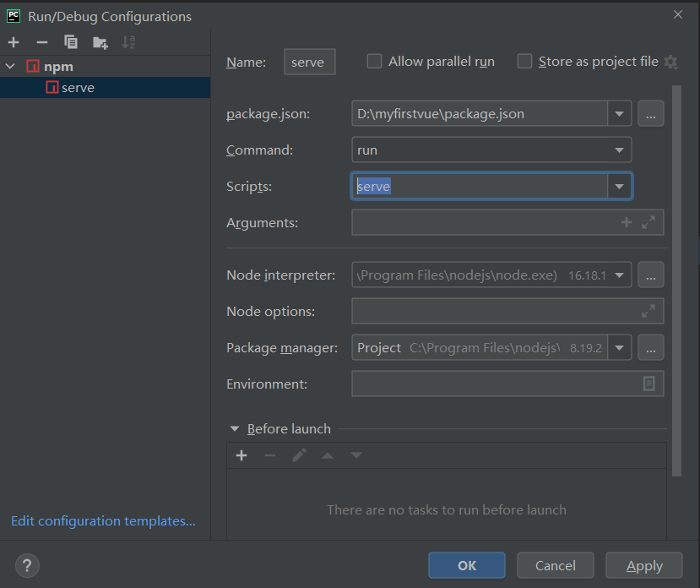Open the Scripts dropdown arrow
The width and height of the screenshot is (700, 588).
(x=620, y=186)
